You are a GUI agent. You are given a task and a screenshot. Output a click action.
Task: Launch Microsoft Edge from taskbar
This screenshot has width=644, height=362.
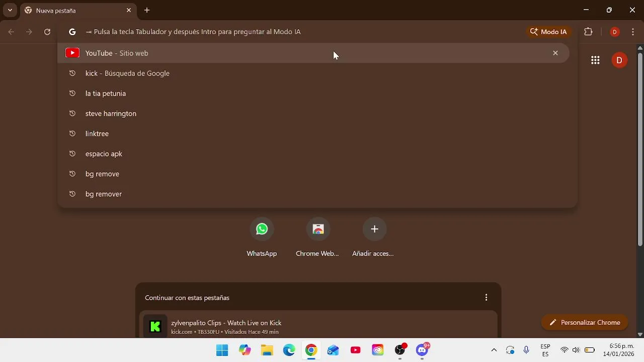289,350
